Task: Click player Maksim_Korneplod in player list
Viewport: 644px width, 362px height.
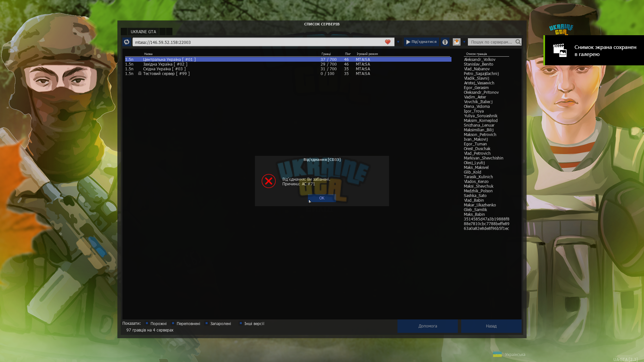Action: pos(481,120)
